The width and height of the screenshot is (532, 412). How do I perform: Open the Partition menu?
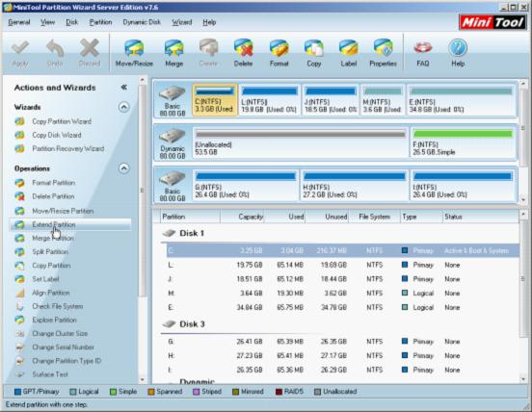coord(100,22)
